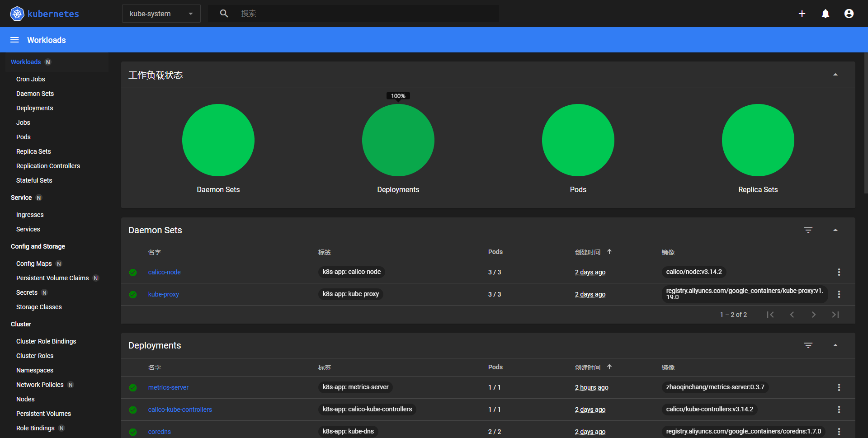
Task: Sort Deployments by creation time arrow
Action: [x=609, y=367]
